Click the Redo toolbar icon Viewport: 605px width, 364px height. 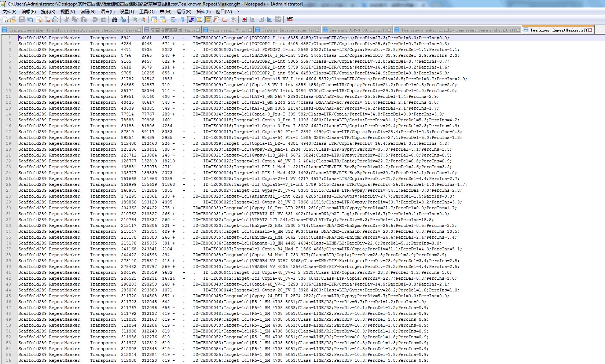coord(103,19)
